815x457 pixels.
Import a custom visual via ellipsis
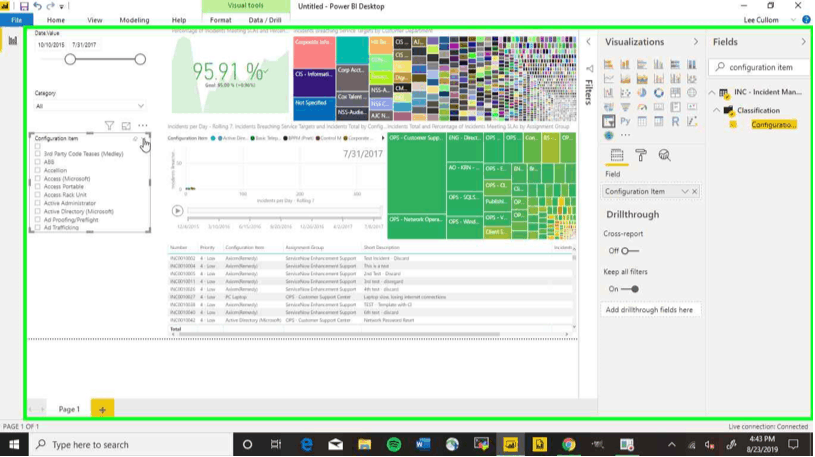pos(625,135)
